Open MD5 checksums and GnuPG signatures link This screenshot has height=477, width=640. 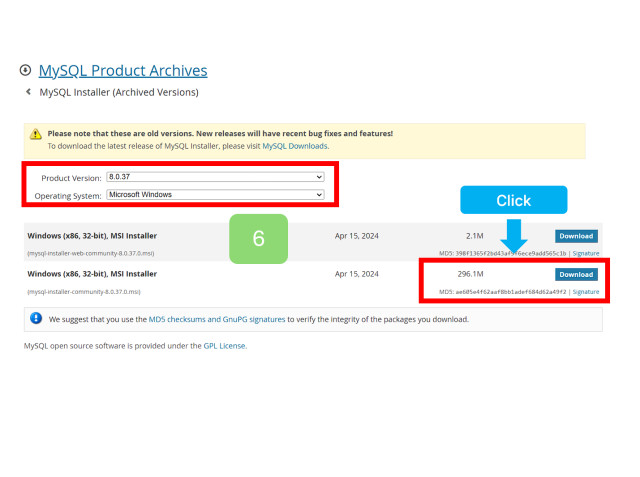coord(217,319)
